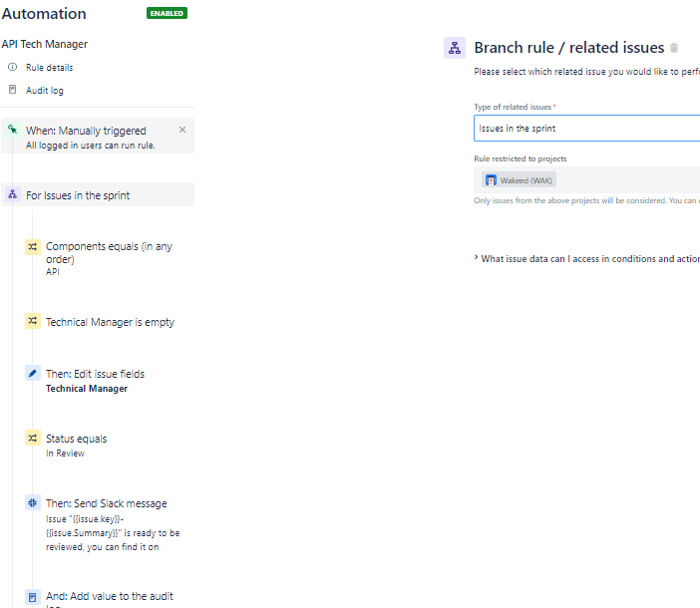Click the ENABLED status badge

(167, 14)
